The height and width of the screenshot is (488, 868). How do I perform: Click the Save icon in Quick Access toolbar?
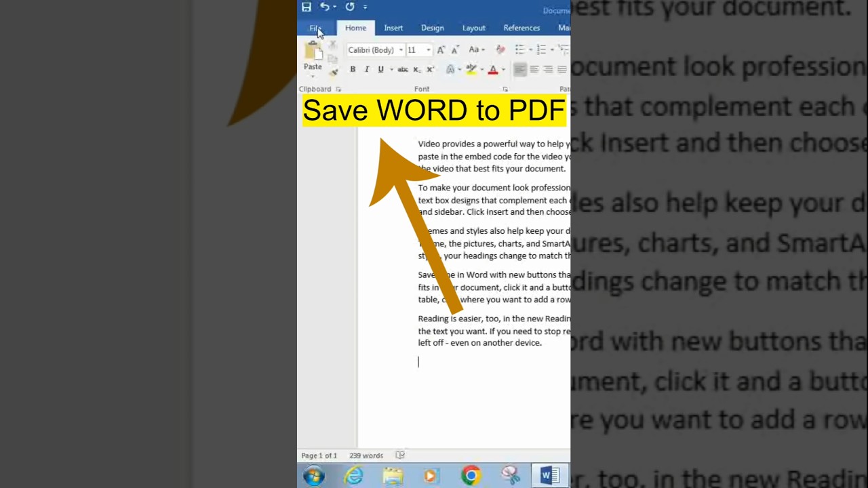point(307,7)
